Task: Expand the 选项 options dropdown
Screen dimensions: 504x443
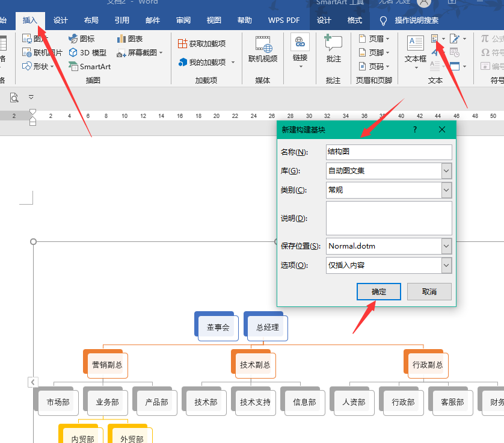Action: 446,265
